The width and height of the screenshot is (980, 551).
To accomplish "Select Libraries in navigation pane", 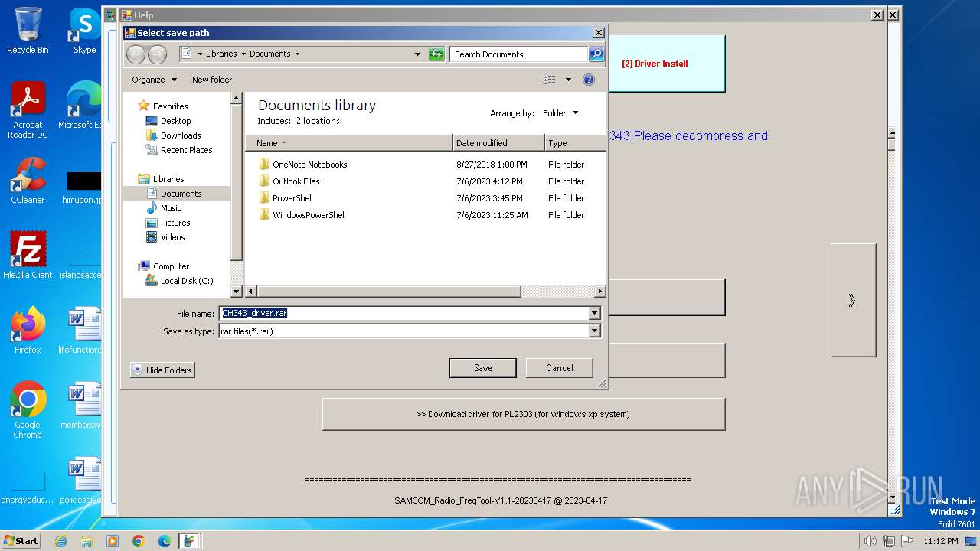I will tap(161, 179).
